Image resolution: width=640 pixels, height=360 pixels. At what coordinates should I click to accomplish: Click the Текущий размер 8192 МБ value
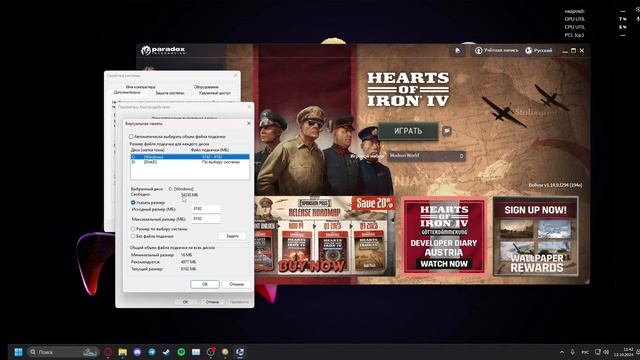pos(188,269)
